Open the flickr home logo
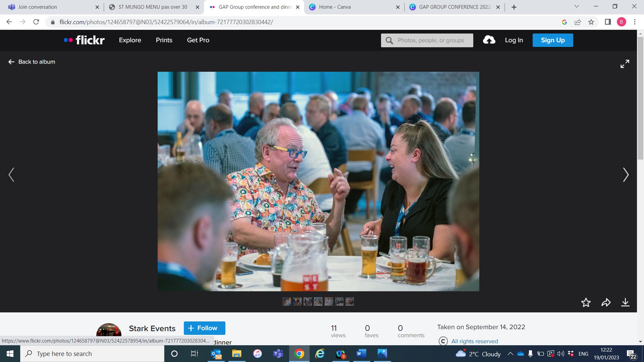Screen dimensions: 644x362 pyautogui.click(x=84, y=40)
